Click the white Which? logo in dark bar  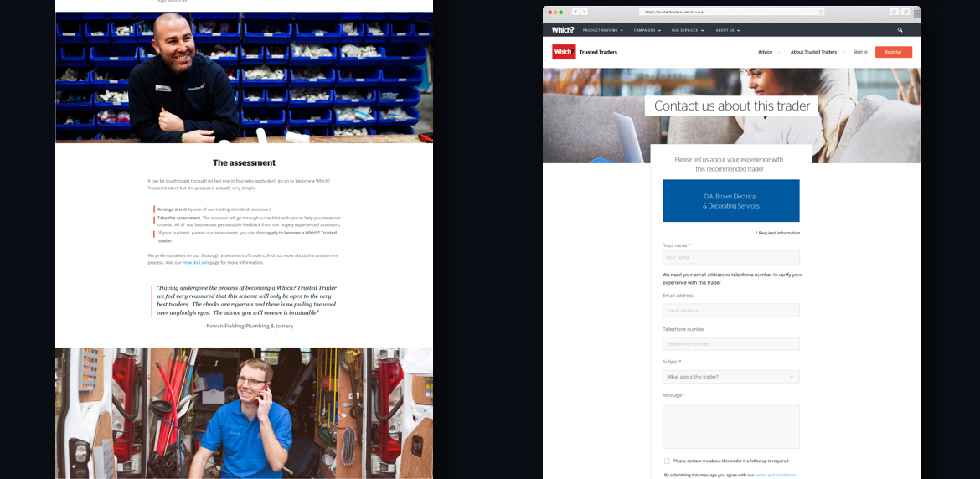pyautogui.click(x=563, y=30)
